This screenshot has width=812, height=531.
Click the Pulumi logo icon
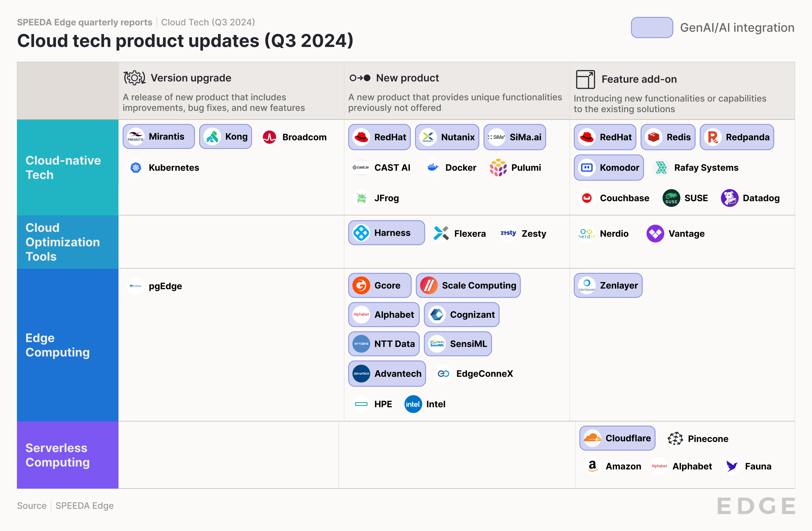498,168
